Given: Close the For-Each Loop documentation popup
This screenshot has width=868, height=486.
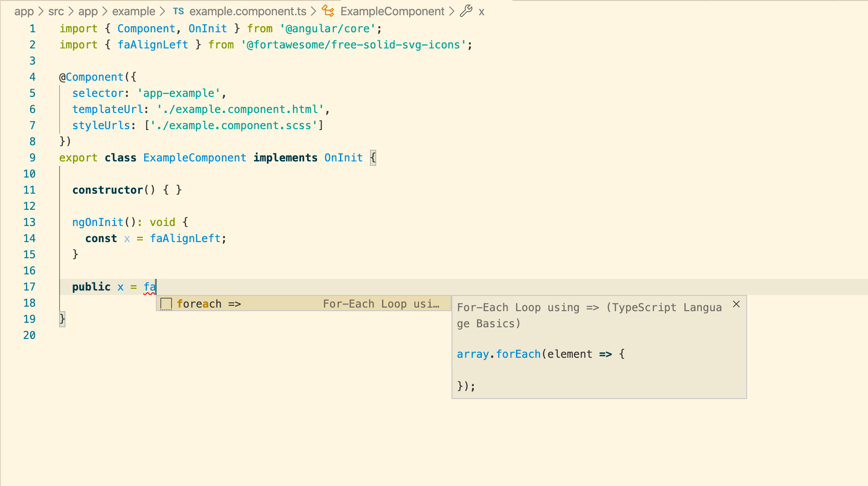Looking at the screenshot, I should pos(736,304).
